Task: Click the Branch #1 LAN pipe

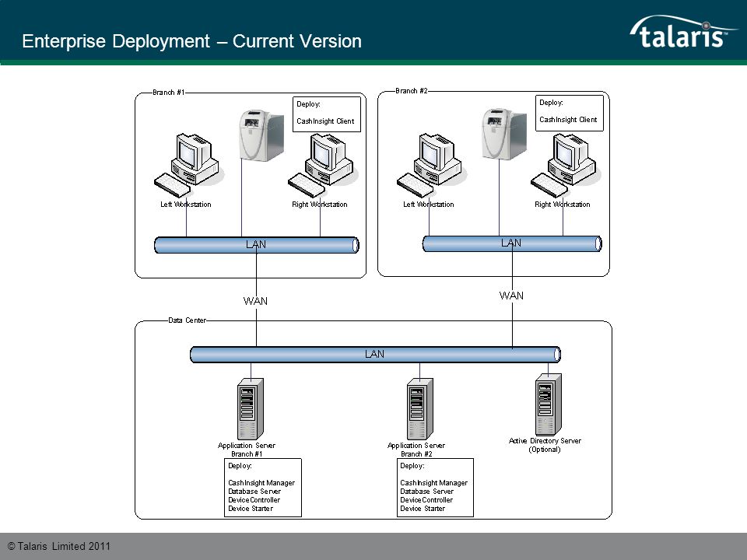Action: [257, 245]
